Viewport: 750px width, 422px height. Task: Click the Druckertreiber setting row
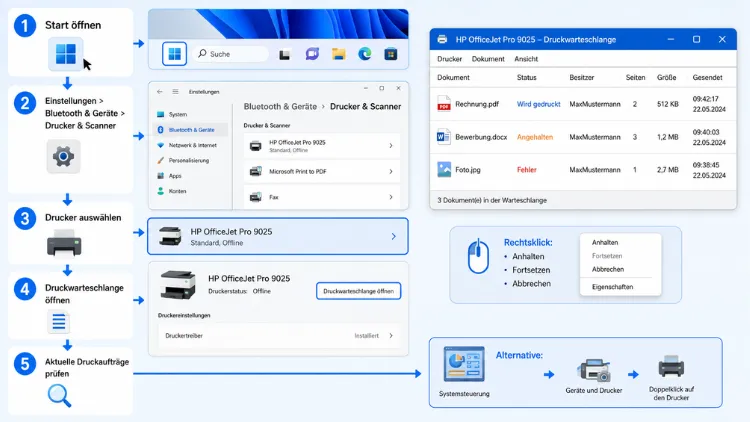point(279,335)
